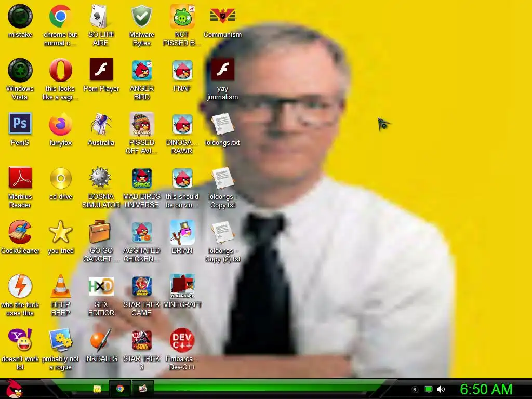Viewport: 532px width, 399px height.
Task: Open the 'GO GO GADGET' briefcase icon
Action: coord(99,231)
